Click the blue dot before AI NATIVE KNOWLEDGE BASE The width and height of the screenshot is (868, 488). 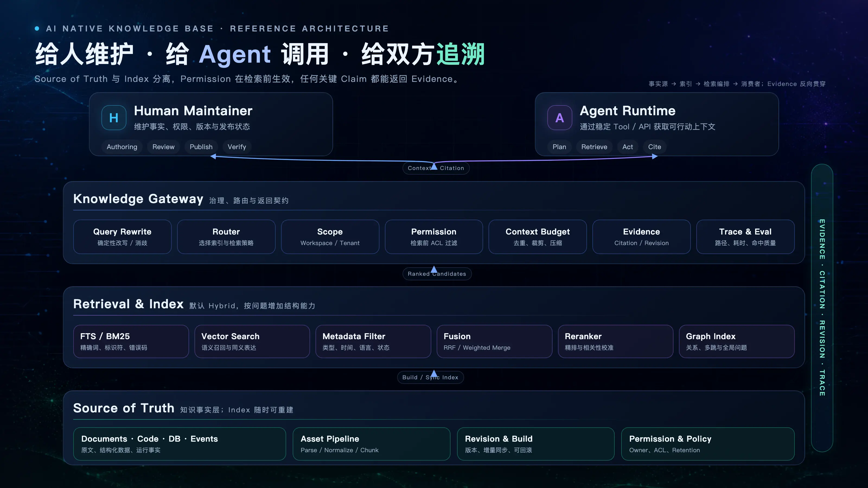37,28
